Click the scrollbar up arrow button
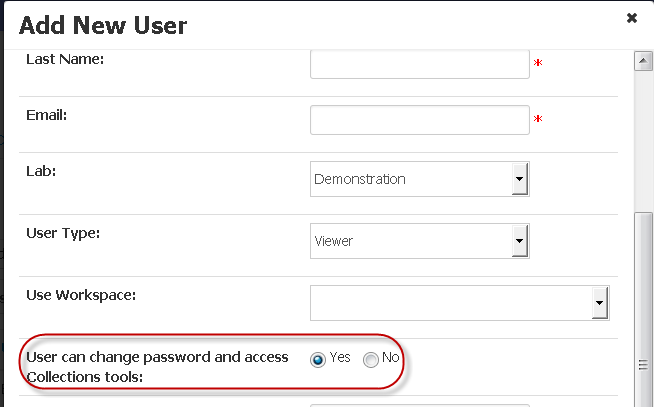This screenshot has height=407, width=654. click(x=643, y=61)
